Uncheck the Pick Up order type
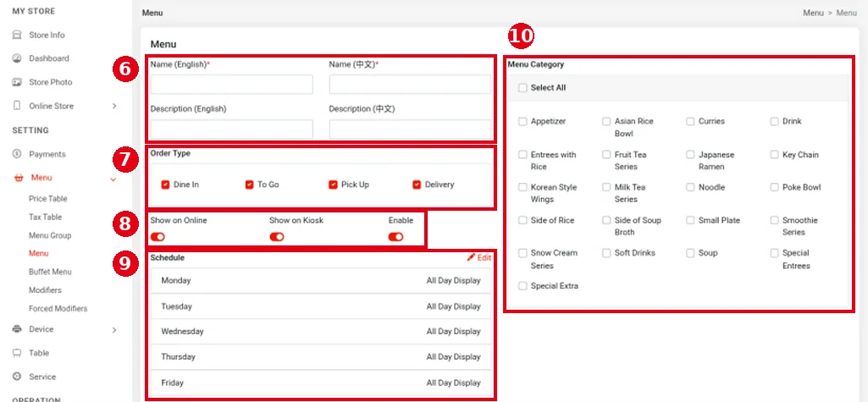 [333, 184]
